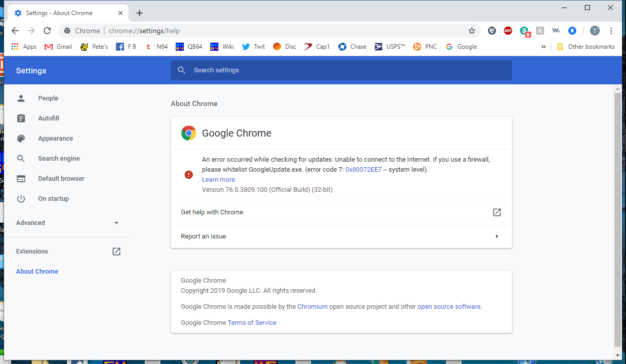Open the Disc bookmark
The image size is (626, 364).
285,47
